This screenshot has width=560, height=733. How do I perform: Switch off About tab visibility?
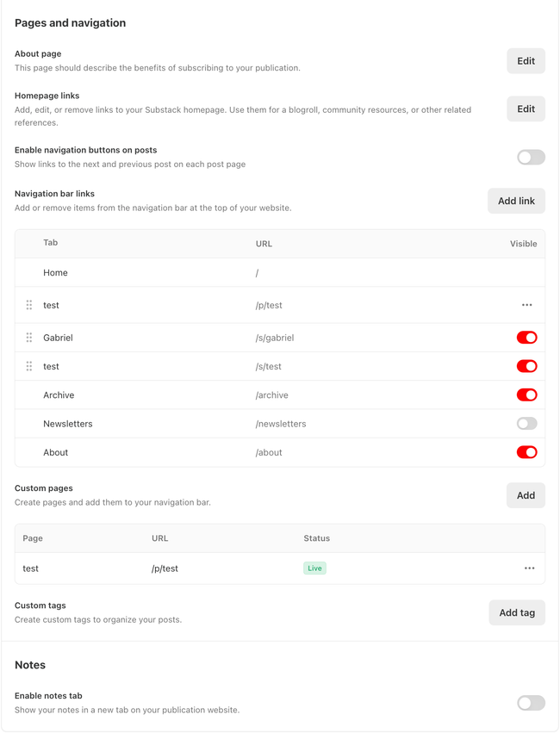[x=526, y=452]
